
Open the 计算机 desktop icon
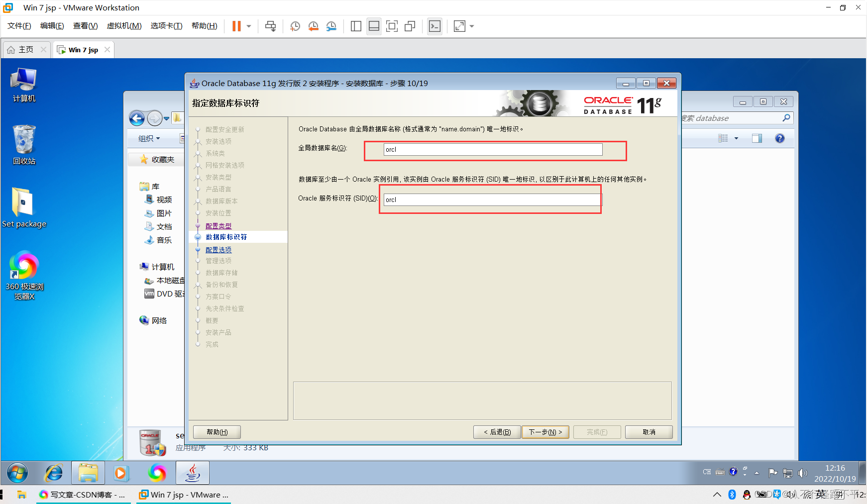24,85
